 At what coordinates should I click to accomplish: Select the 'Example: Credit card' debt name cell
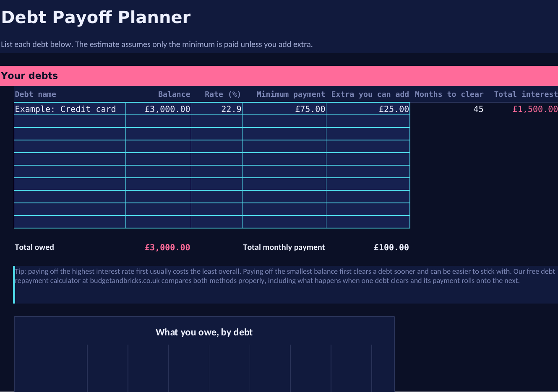click(x=70, y=109)
